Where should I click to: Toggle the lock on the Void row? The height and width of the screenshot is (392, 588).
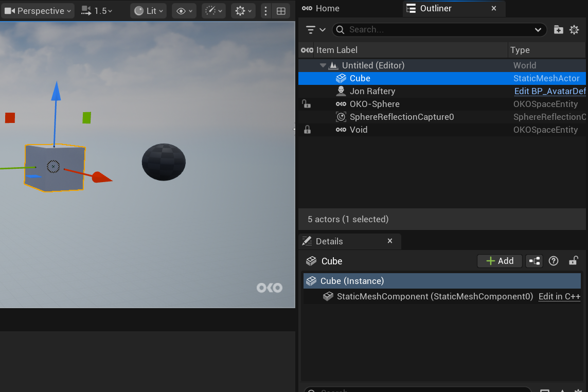(x=307, y=130)
